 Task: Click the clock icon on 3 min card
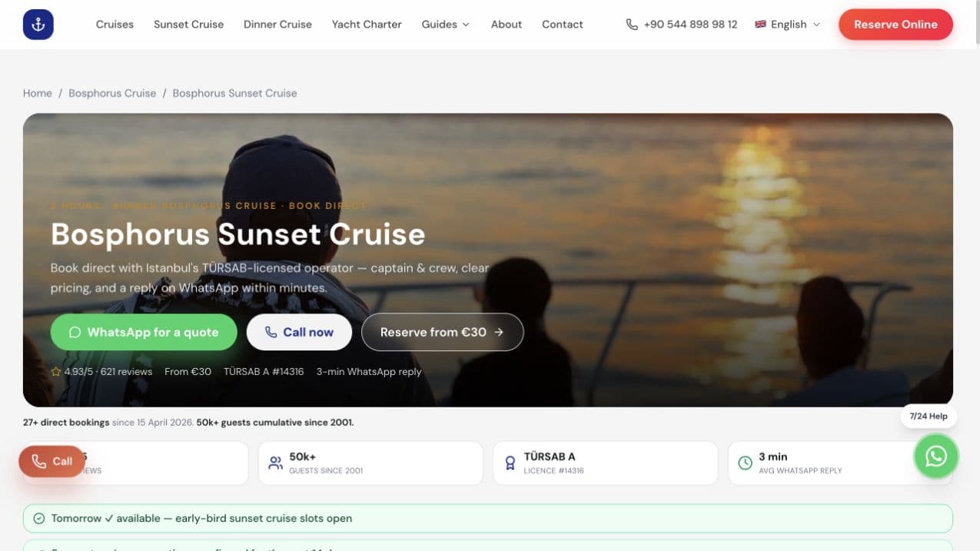(x=745, y=463)
